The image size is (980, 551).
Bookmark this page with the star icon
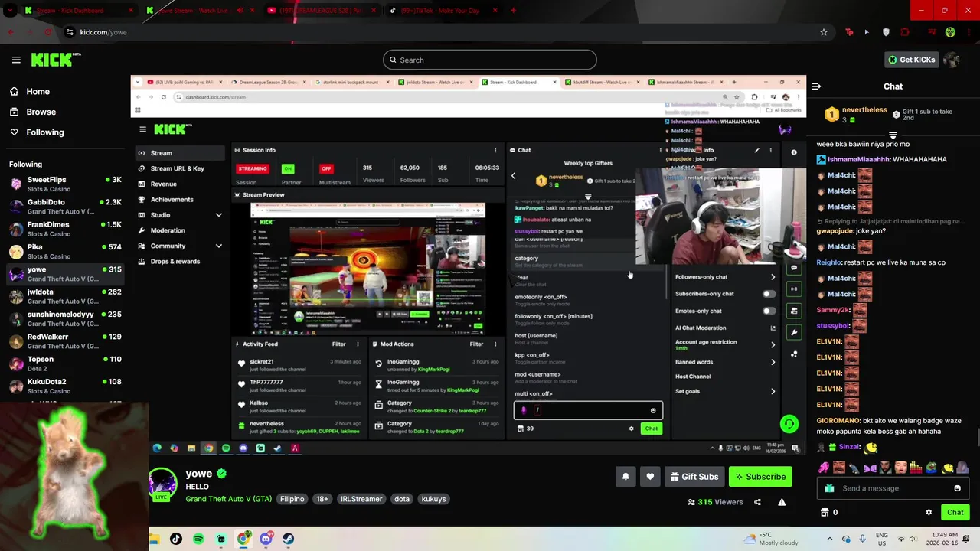[824, 32]
